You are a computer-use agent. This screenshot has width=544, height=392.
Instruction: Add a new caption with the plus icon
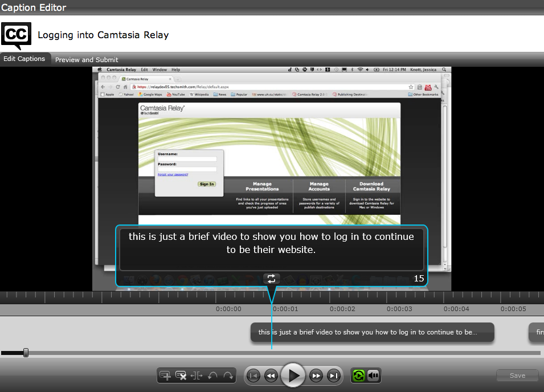pyautogui.click(x=165, y=375)
